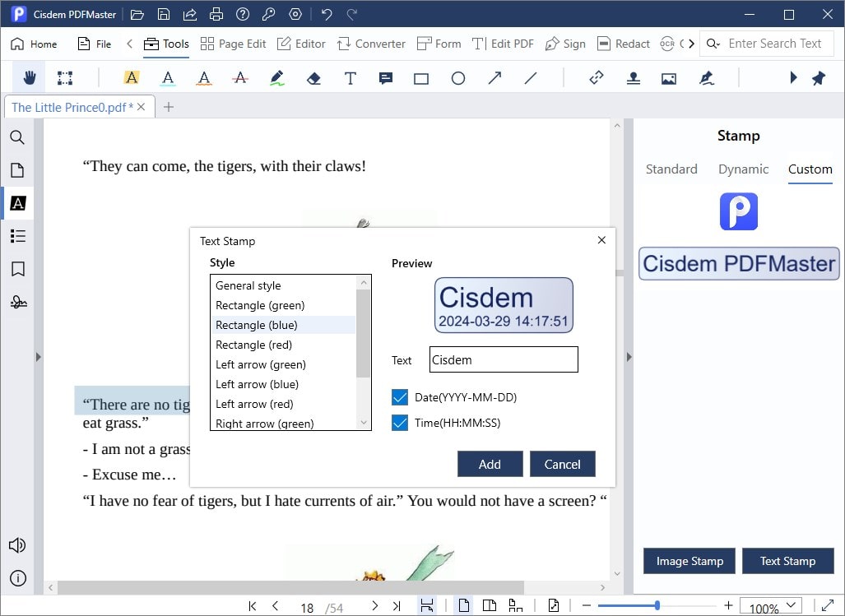The width and height of the screenshot is (845, 616).
Task: Activate the yellow Highlight text tool
Action: [x=131, y=78]
